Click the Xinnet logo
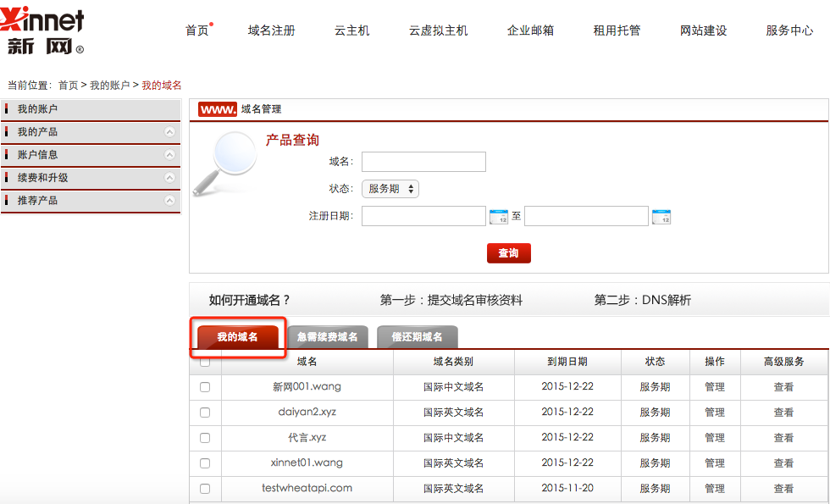The image size is (830, 504). [x=44, y=32]
